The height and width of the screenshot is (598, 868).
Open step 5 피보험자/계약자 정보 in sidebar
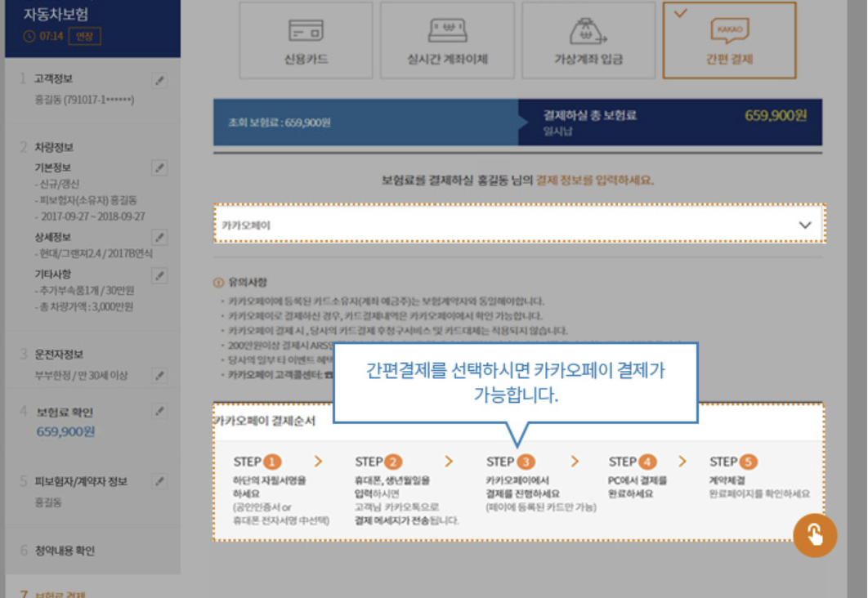[x=81, y=481]
